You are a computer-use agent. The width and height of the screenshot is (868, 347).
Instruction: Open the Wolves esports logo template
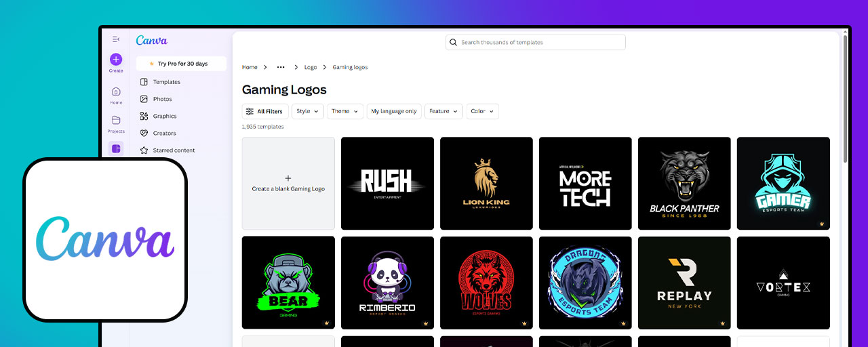coord(486,283)
